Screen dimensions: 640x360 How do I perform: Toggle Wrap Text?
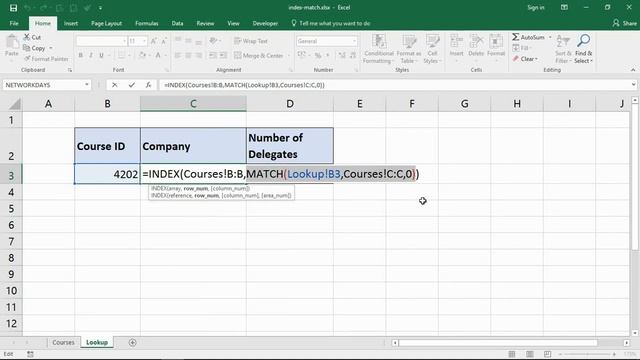(251, 41)
